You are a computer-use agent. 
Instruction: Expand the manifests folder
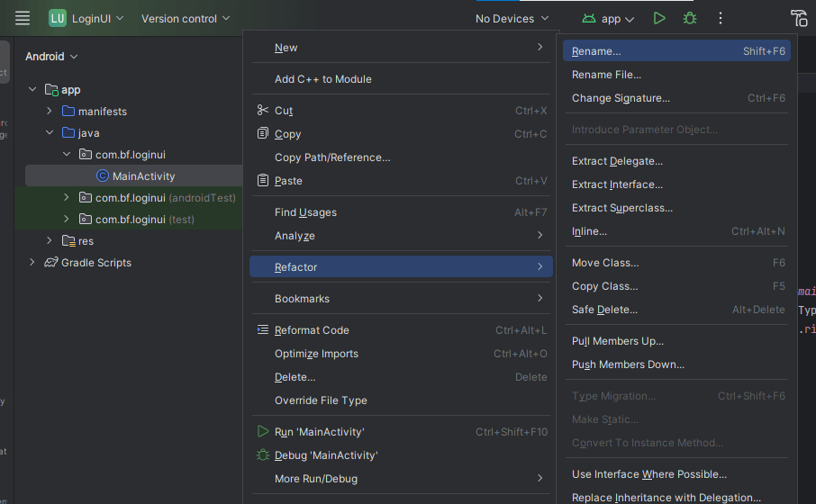pos(50,112)
